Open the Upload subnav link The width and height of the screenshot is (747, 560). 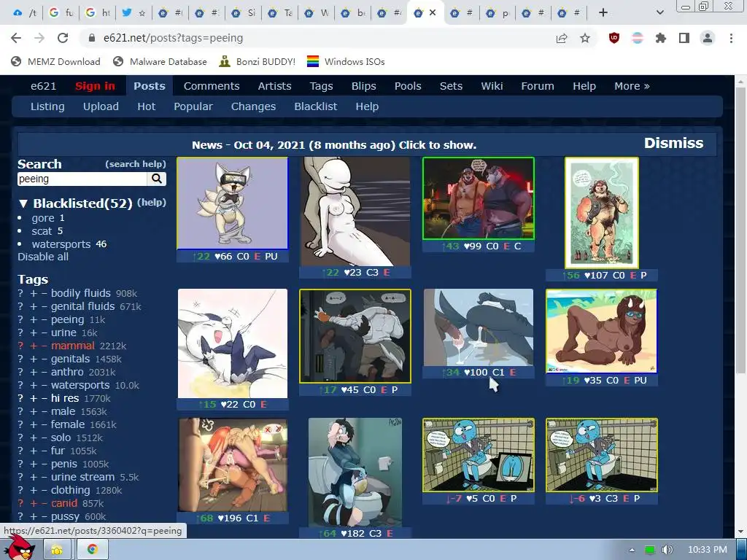(101, 106)
